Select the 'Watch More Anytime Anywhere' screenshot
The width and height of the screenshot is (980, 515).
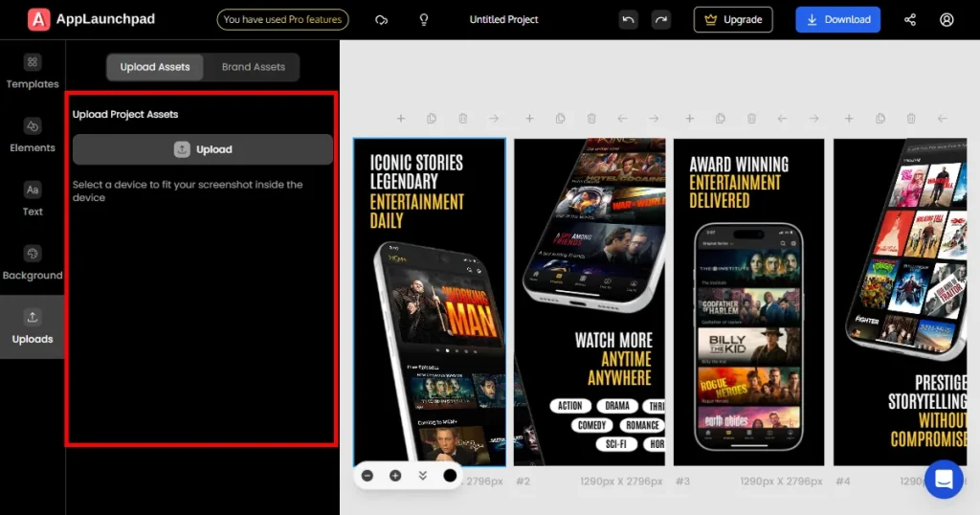tap(590, 302)
